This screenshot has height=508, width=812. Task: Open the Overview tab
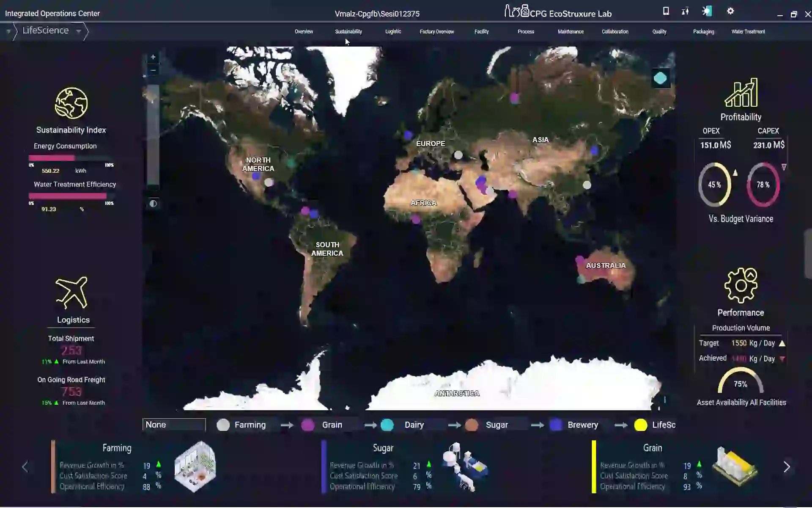[x=304, y=32]
